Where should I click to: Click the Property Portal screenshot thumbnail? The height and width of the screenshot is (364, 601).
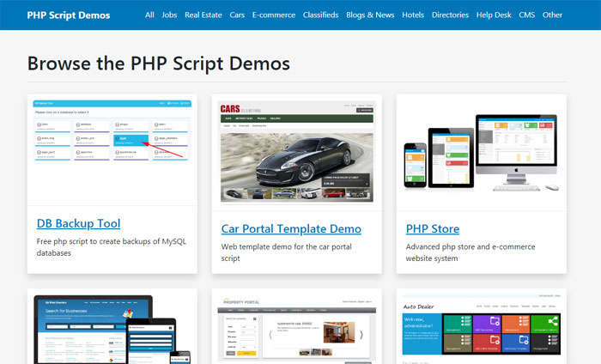[297, 330]
